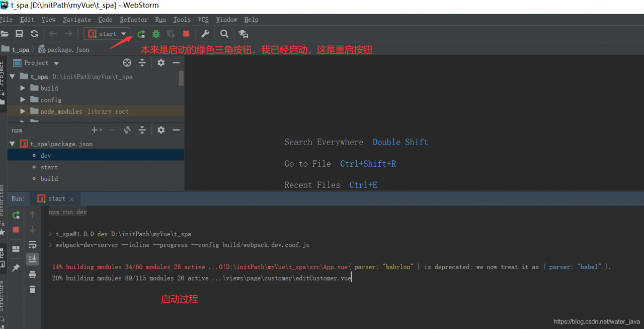644x329 pixels.
Task: Click the Project tree vertical scrollbar
Action: (181, 78)
